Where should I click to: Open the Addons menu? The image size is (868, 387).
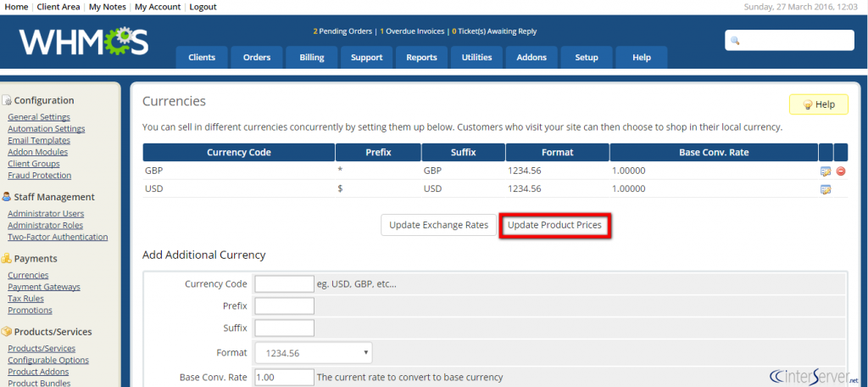click(531, 58)
